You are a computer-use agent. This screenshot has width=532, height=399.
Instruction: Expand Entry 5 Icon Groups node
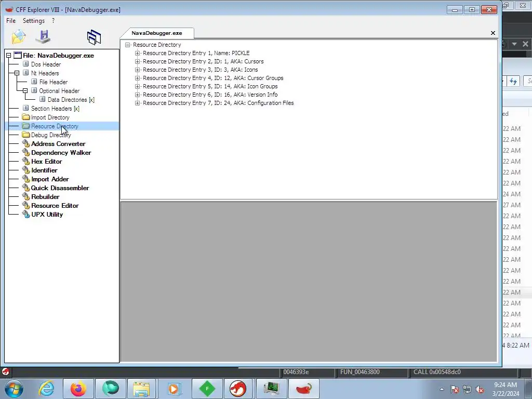137,86
